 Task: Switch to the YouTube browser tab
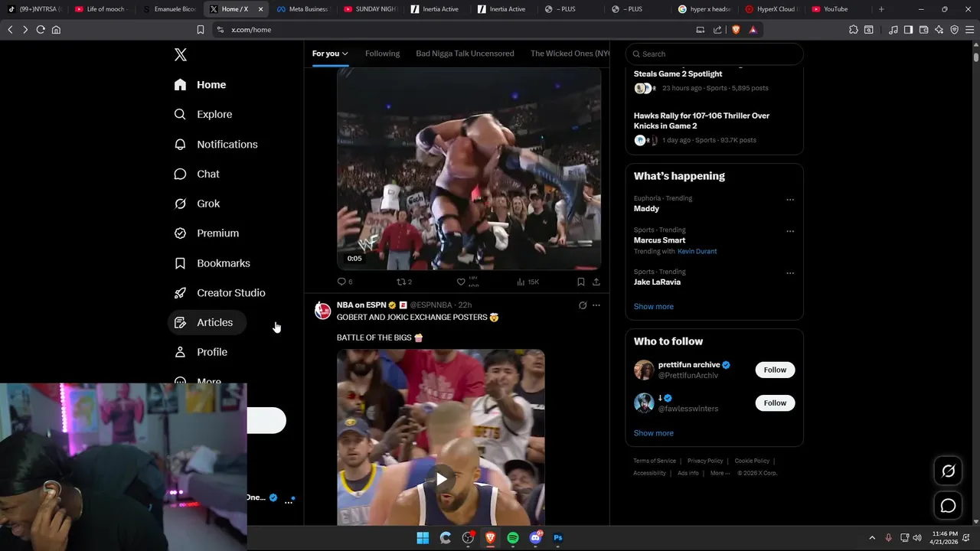click(x=836, y=9)
